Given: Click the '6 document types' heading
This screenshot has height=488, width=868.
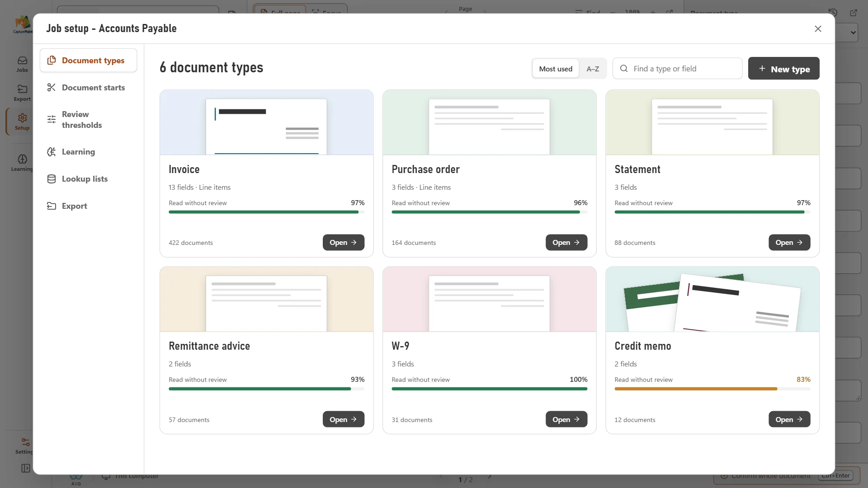Looking at the screenshot, I should 211,67.
